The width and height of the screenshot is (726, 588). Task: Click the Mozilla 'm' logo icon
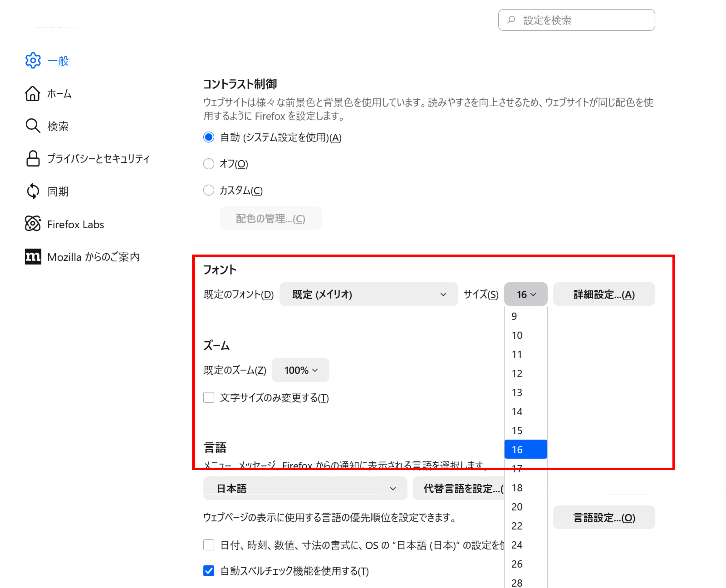[x=33, y=257]
